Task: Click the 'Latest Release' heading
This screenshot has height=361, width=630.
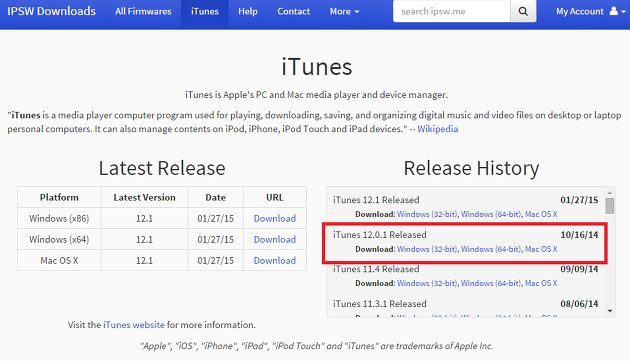Action: 162,168
